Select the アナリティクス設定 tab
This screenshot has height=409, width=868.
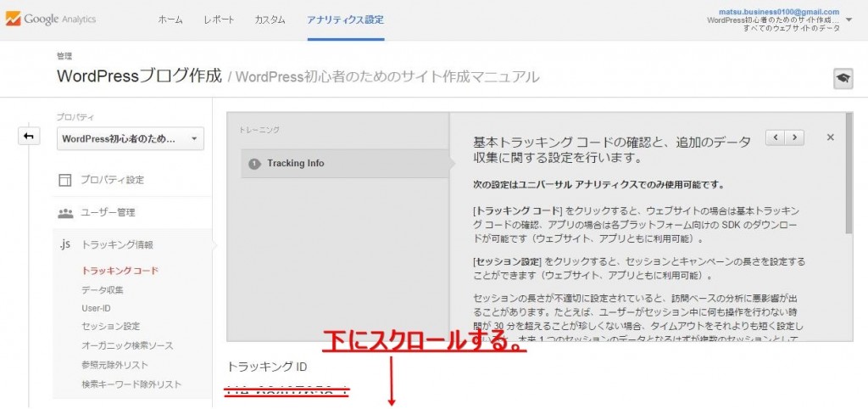click(346, 20)
